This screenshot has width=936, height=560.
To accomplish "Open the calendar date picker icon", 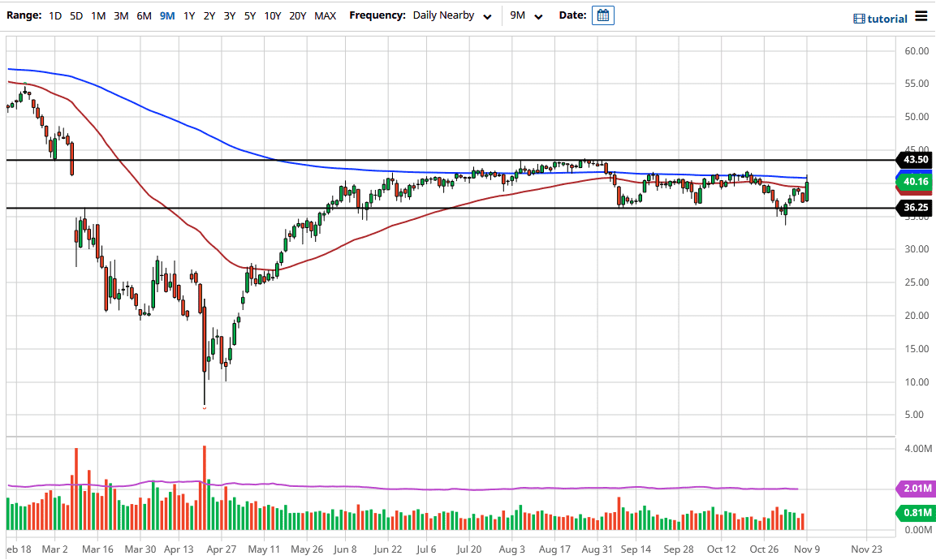I will (602, 15).
